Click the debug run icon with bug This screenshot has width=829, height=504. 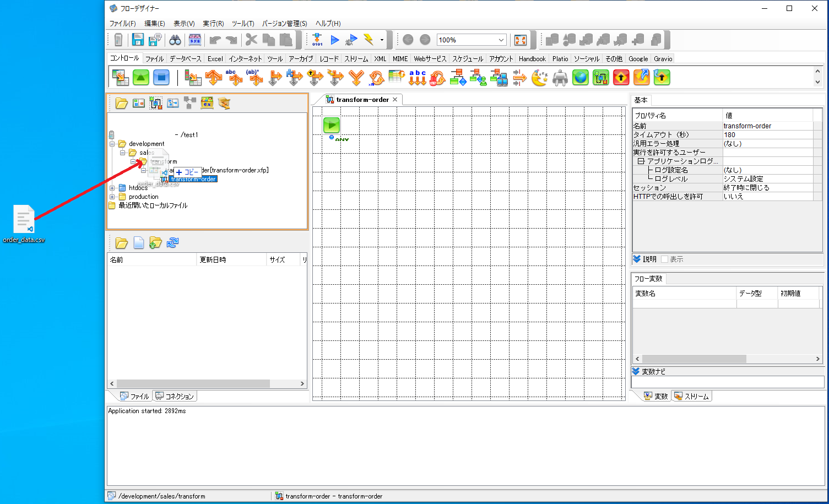pyautogui.click(x=351, y=40)
